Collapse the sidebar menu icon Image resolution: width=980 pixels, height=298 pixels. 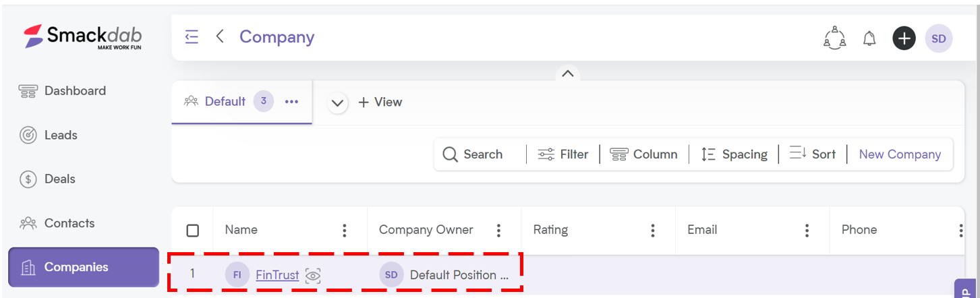[x=192, y=36]
